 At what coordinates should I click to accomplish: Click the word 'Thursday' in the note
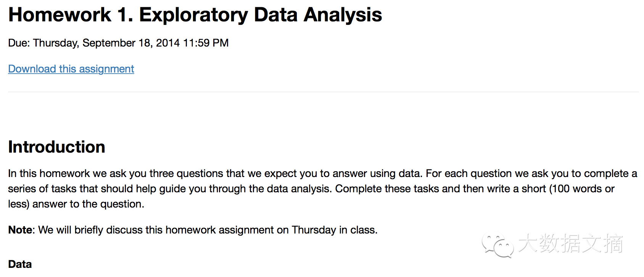point(314,230)
